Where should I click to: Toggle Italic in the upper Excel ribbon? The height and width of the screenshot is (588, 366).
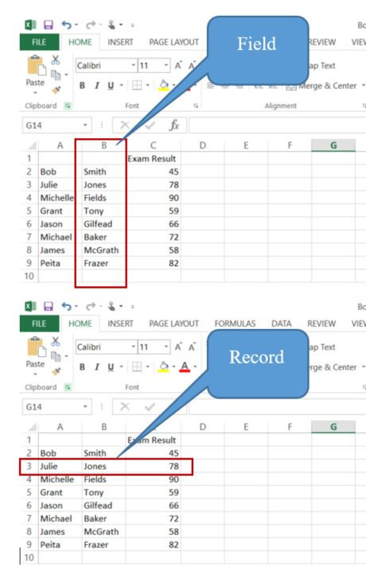(x=97, y=86)
